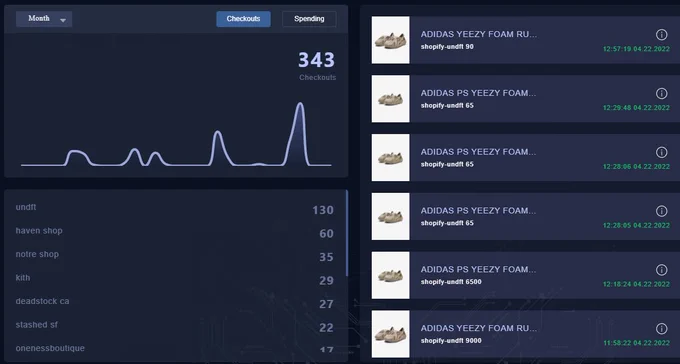This screenshot has height=364, width=680.
Task: Click timestamp 11:58:22 04.22.2022
Action: [636, 343]
